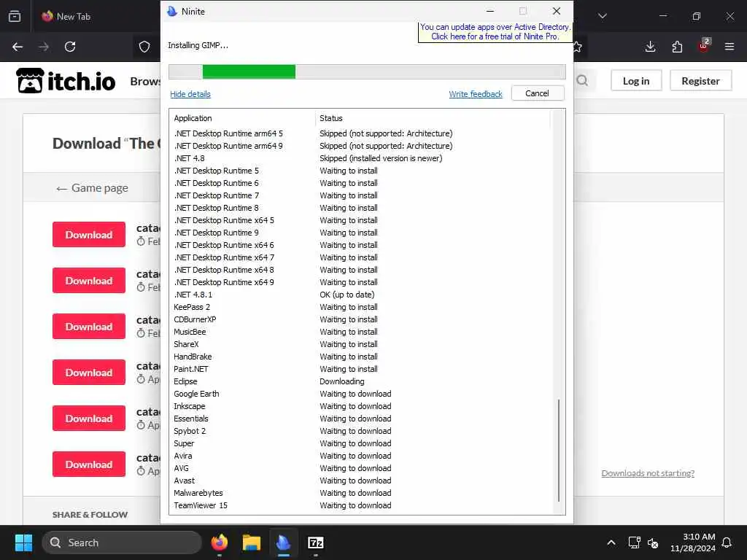Viewport: 747px width, 560px height.
Task: Click the green installation progress bar
Action: [249, 72]
